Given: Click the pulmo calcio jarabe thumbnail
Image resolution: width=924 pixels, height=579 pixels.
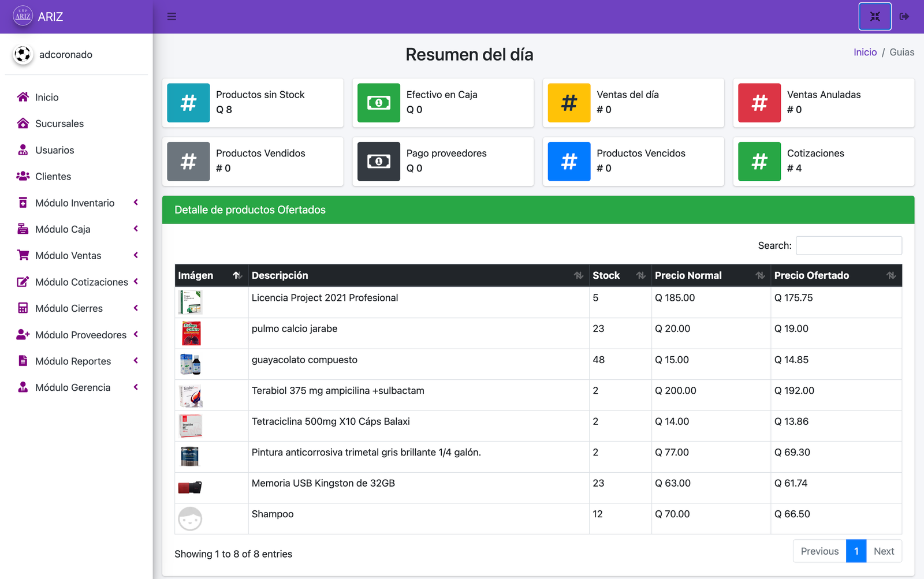Looking at the screenshot, I should click(191, 333).
